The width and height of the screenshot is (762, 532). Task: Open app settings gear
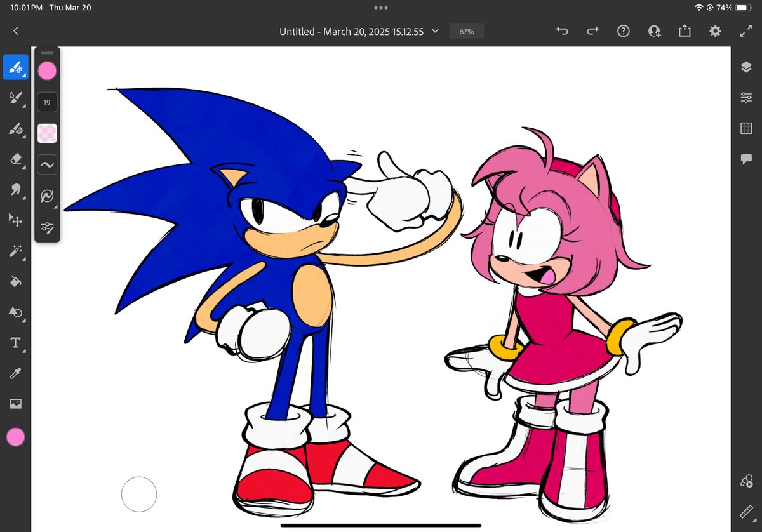point(716,31)
